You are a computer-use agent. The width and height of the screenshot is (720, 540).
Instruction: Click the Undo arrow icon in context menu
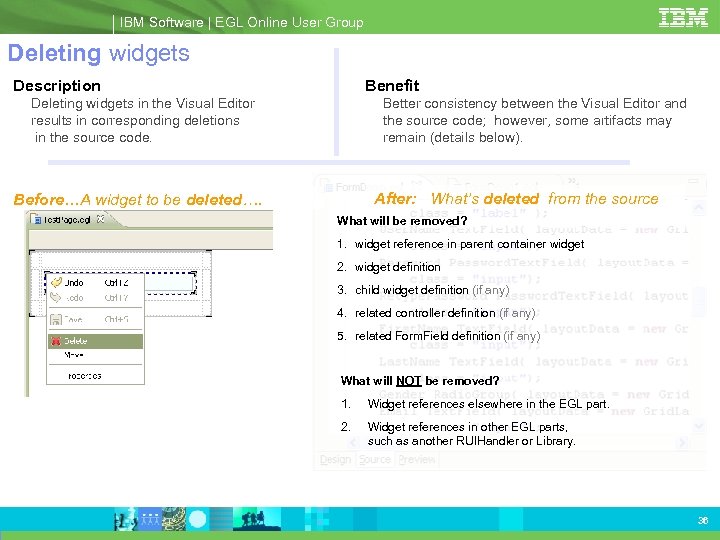tap(56, 282)
